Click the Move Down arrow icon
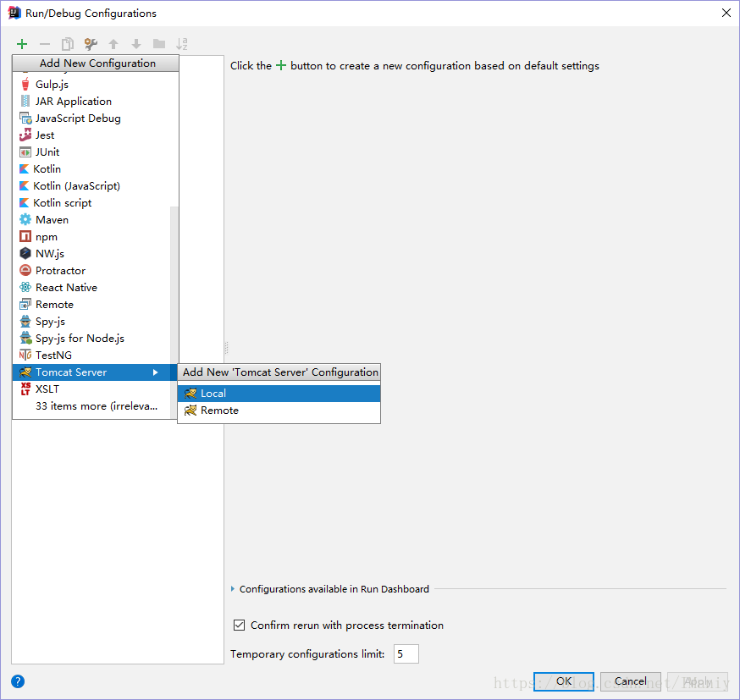Image resolution: width=740 pixels, height=700 pixels. (x=136, y=44)
